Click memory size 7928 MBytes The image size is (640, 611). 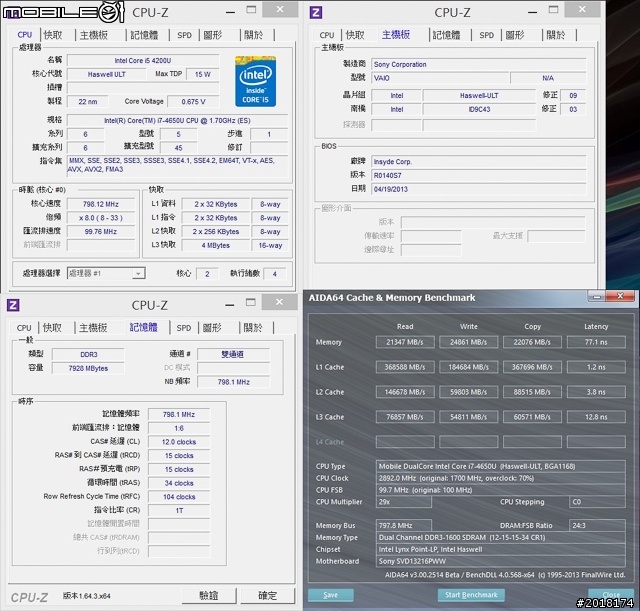89,368
